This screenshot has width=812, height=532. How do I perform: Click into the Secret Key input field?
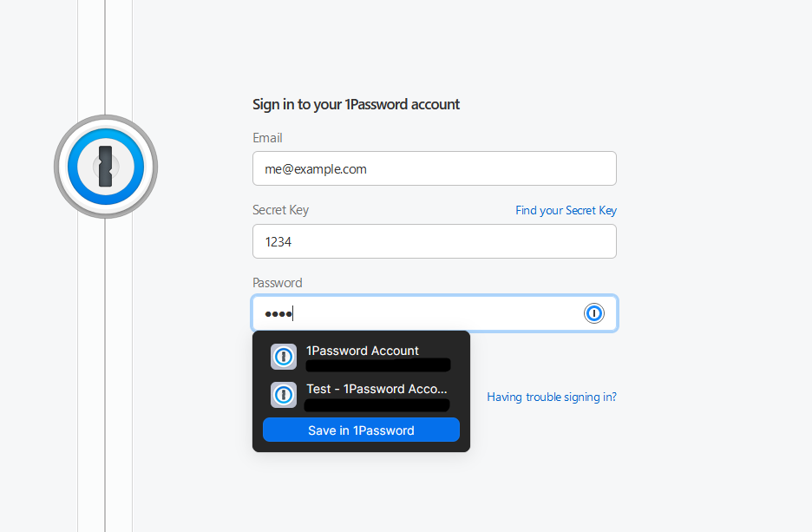(434, 242)
